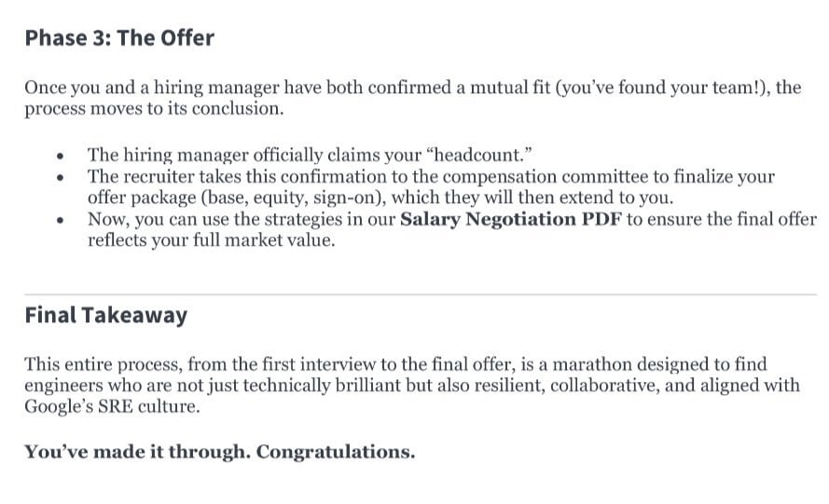Click the word "marathon" in the takeaway
829x504 pixels.
582,364
